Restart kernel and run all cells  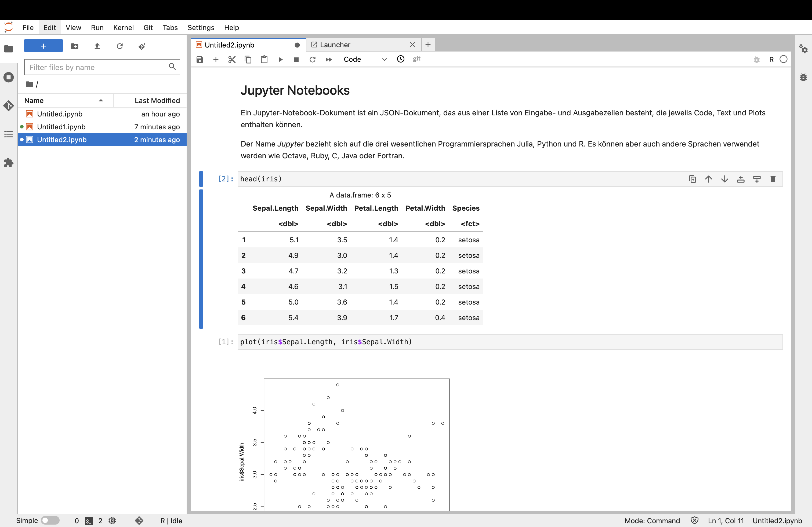pos(328,59)
